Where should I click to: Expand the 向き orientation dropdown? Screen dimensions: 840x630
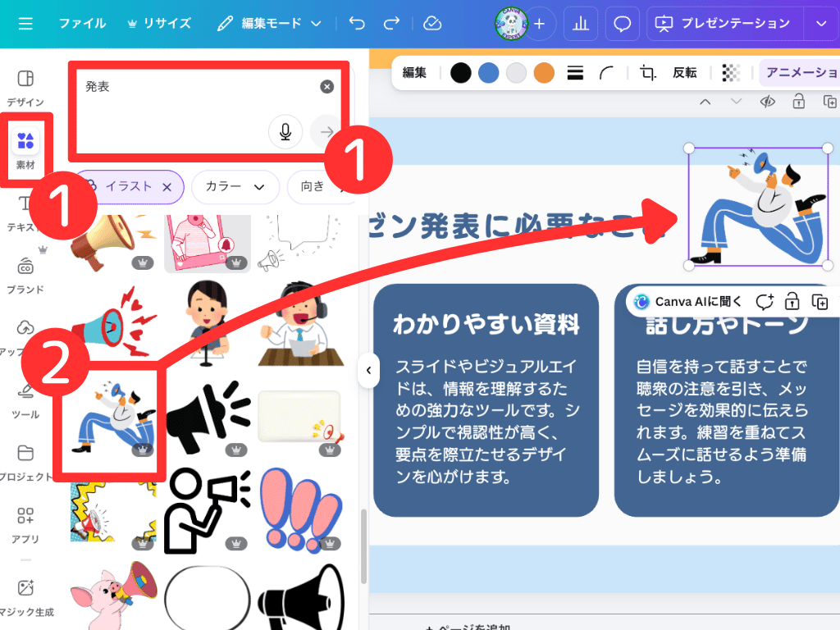click(x=321, y=187)
